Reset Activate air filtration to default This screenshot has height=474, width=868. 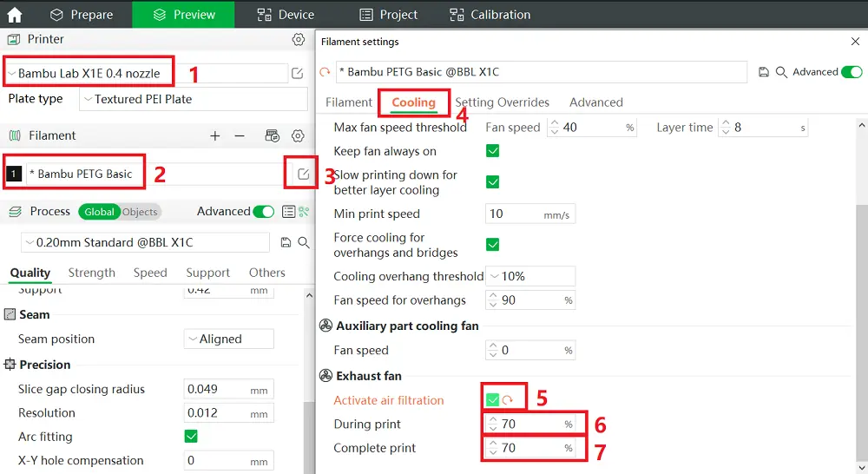[508, 400]
